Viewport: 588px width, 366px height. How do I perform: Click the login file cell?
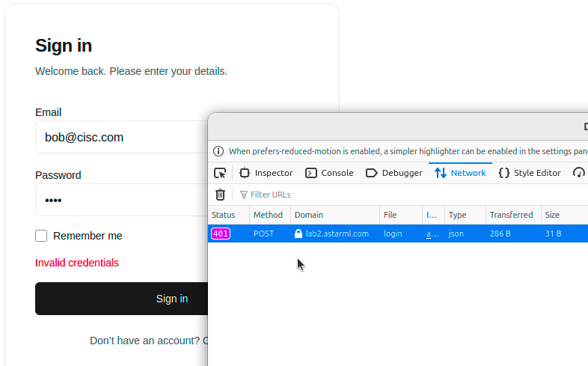tap(401, 234)
